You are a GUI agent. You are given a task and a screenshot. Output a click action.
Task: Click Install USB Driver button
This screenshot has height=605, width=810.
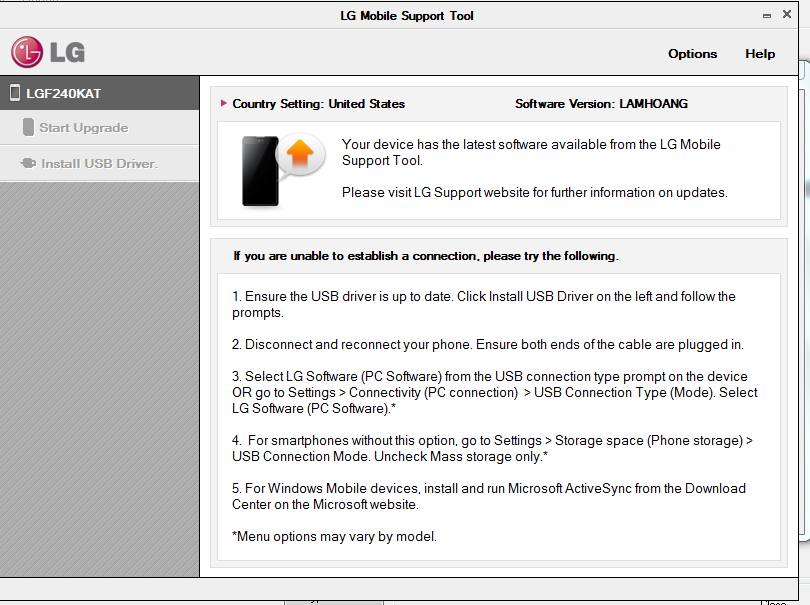[99, 163]
